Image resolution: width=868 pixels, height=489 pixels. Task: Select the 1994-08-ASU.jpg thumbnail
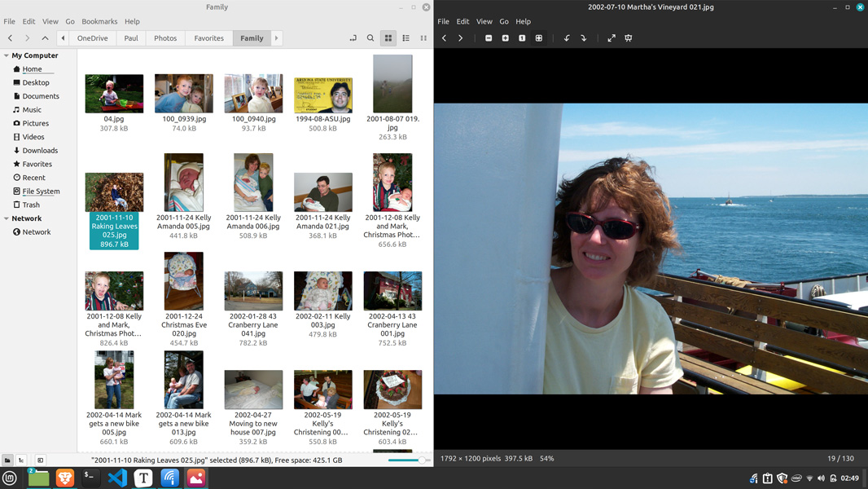click(323, 95)
